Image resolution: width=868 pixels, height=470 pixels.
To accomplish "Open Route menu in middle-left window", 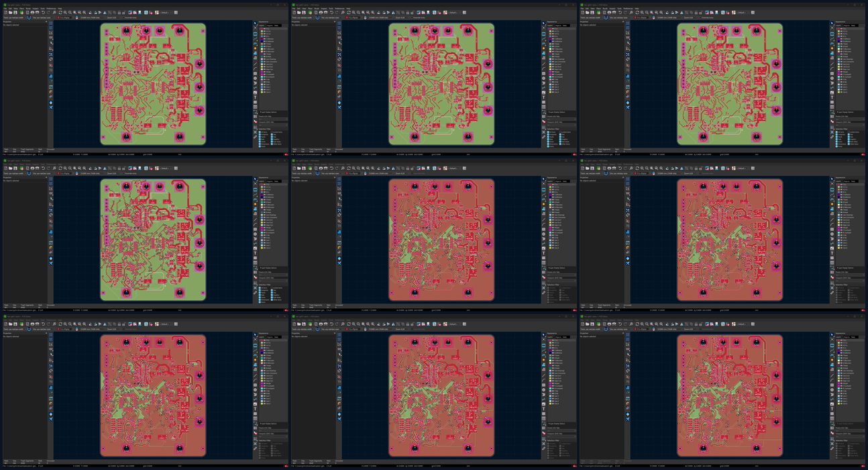I will [28, 164].
